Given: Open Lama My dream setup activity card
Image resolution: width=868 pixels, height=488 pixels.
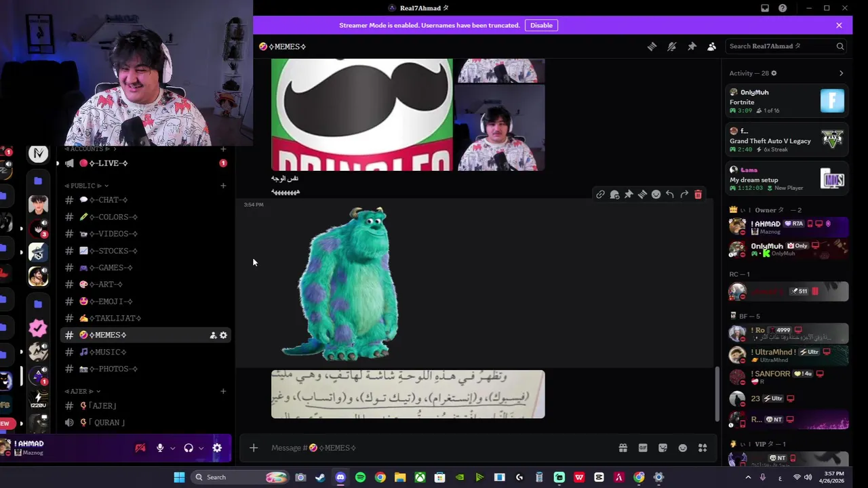Looking at the screenshot, I should 787,179.
